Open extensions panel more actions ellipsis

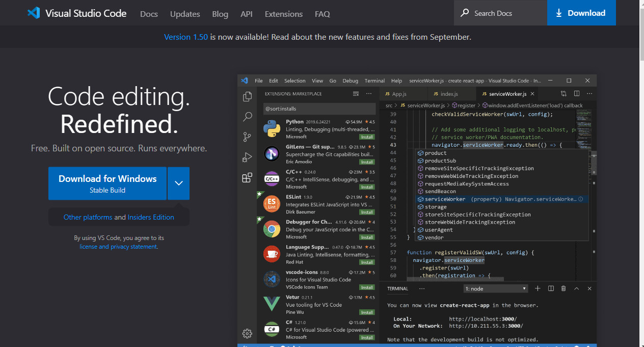tap(369, 94)
